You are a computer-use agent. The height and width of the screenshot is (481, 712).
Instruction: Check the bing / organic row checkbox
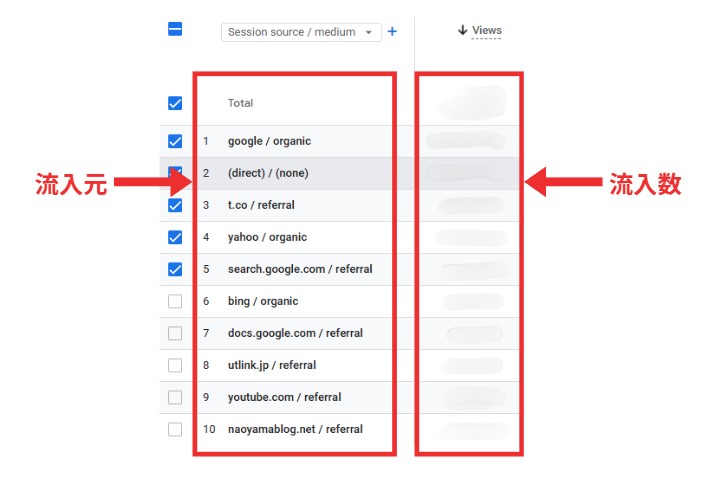(x=175, y=301)
